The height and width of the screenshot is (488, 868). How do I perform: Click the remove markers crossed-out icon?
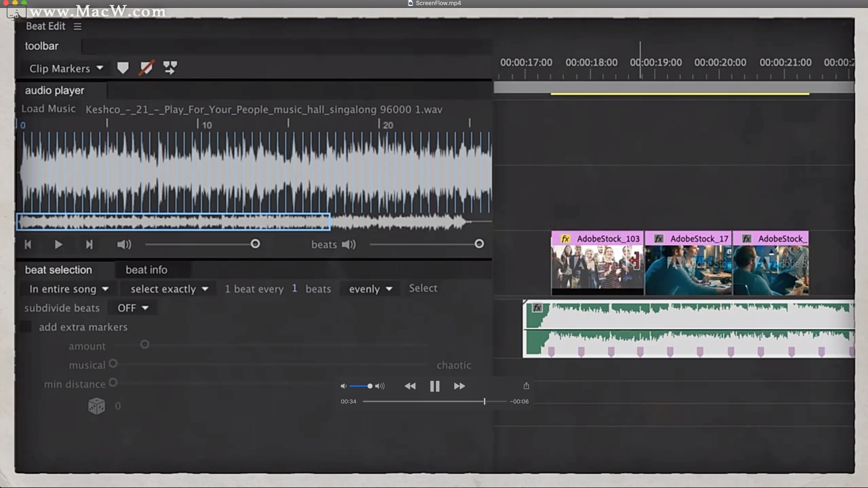[146, 68]
